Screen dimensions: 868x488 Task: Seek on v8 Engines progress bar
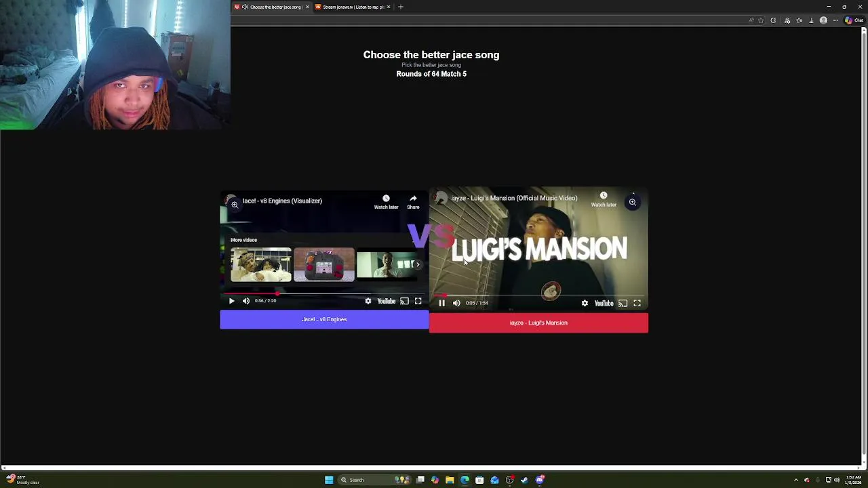click(x=324, y=293)
